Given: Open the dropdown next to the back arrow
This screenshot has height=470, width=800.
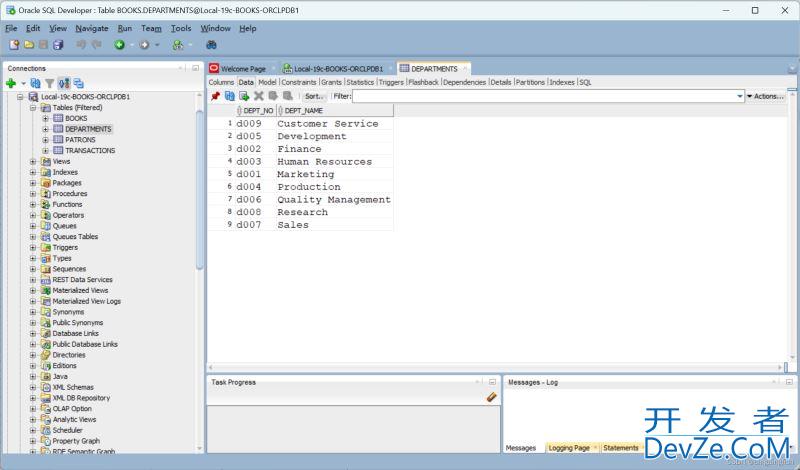Looking at the screenshot, I should point(132,45).
